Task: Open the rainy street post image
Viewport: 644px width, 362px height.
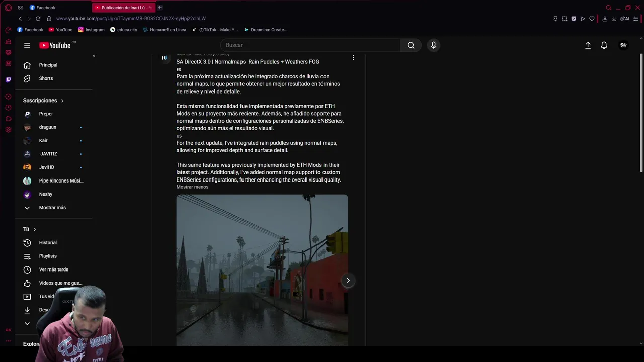Action: point(262,270)
